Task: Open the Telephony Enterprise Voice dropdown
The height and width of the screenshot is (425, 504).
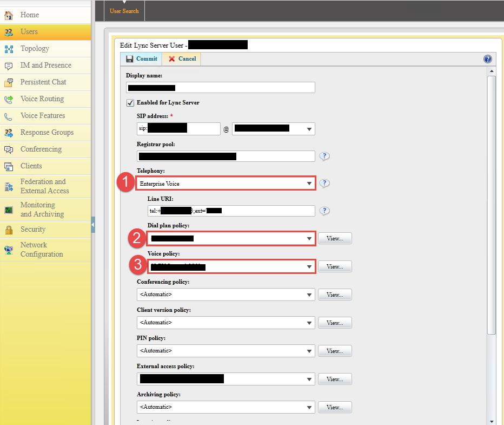Action: (x=226, y=184)
